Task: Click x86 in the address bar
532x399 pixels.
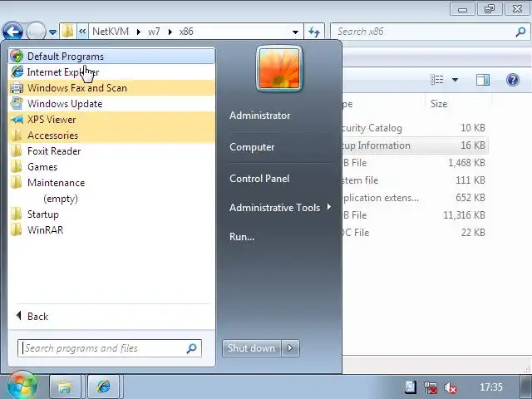Action: [186, 32]
